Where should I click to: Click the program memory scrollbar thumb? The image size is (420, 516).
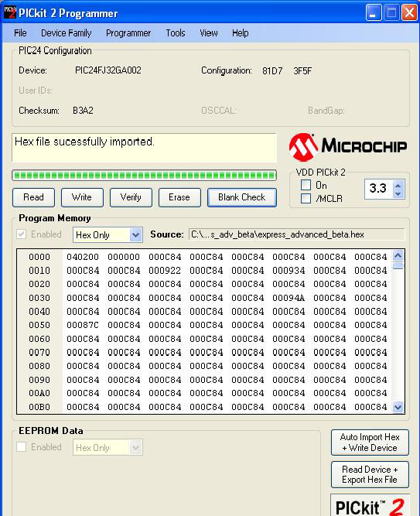tap(398, 265)
